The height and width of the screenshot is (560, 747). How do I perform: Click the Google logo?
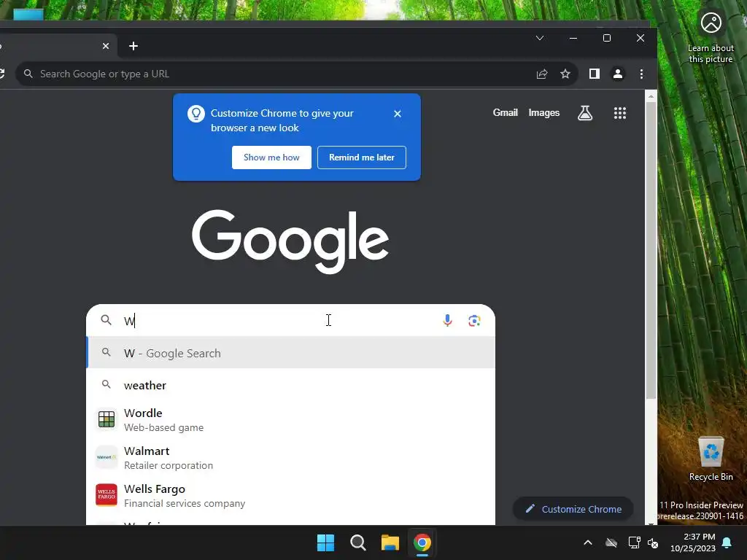pyautogui.click(x=290, y=242)
